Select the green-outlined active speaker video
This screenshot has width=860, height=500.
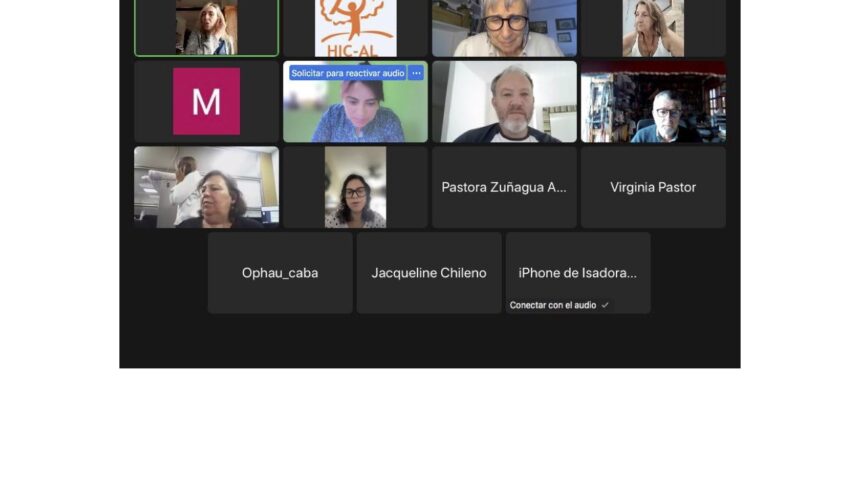[x=206, y=28]
